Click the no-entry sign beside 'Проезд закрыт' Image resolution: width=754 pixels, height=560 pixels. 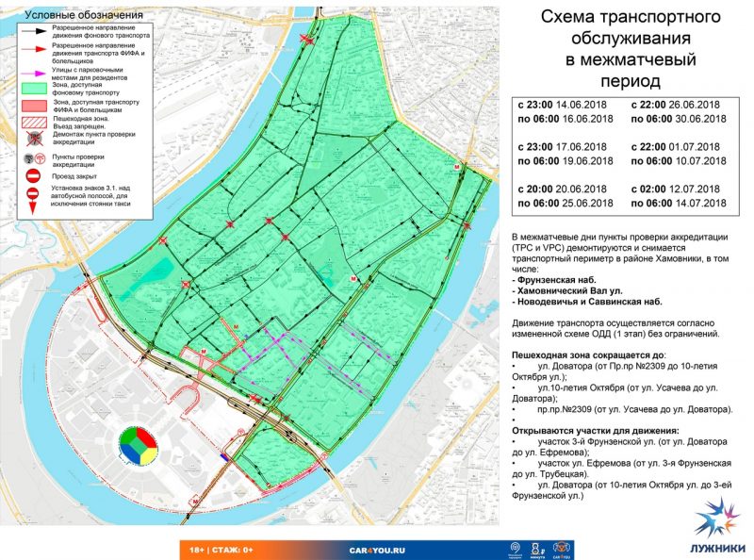(x=33, y=176)
